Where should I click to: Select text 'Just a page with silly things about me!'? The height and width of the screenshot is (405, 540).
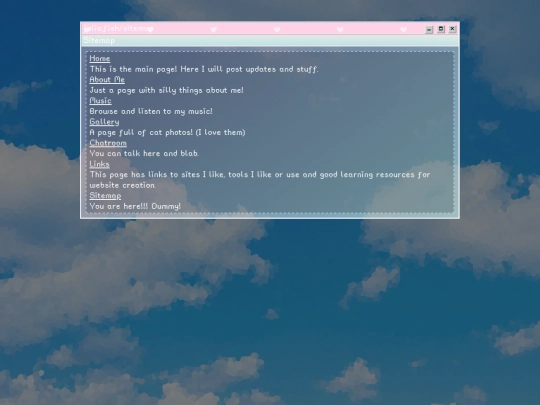(x=166, y=90)
